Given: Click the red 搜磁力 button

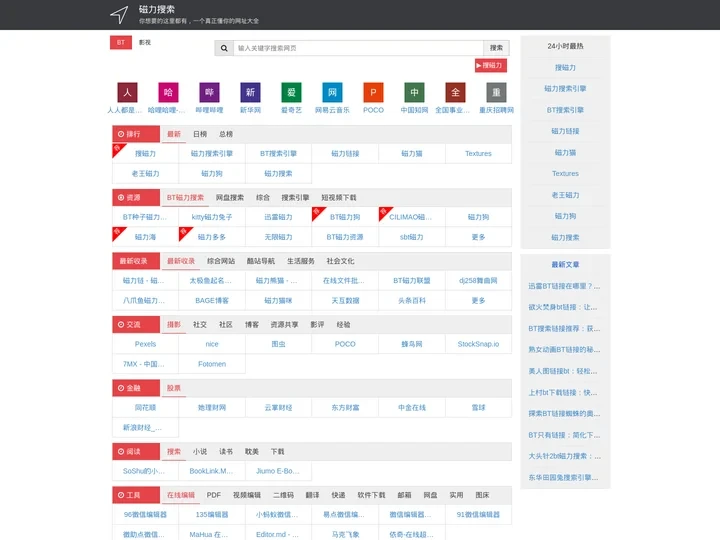Looking at the screenshot, I should [491, 66].
